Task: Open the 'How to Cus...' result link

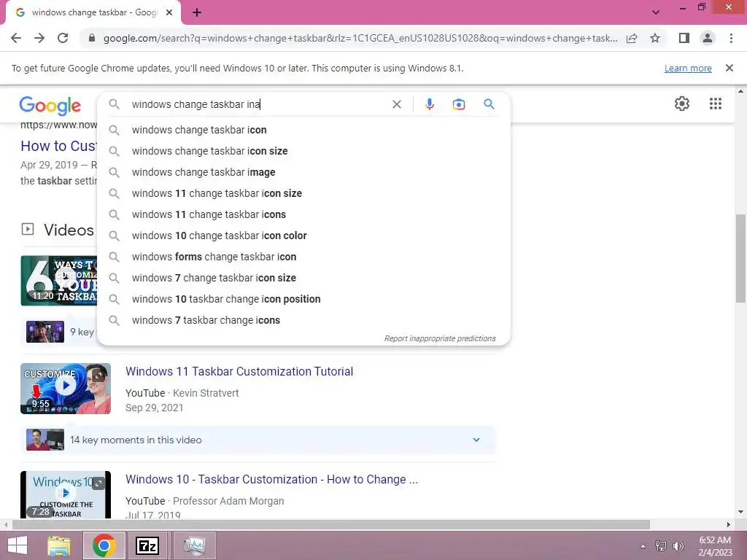Action: [x=58, y=146]
